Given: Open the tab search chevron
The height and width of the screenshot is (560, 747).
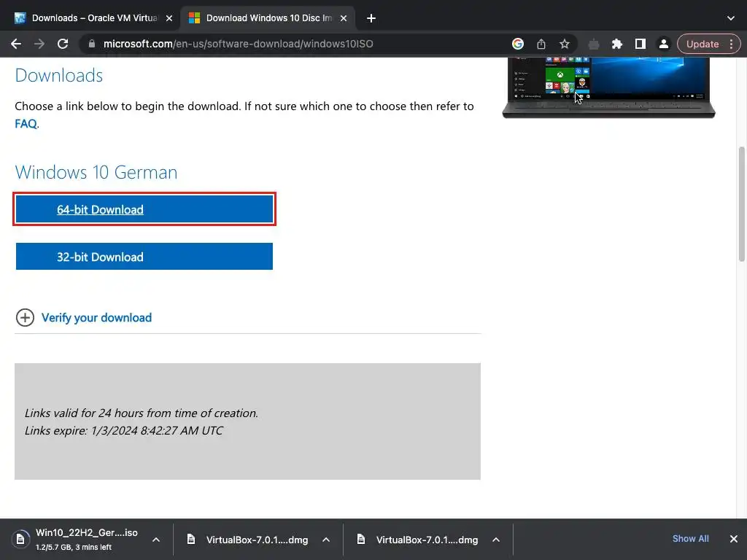Looking at the screenshot, I should pyautogui.click(x=731, y=18).
